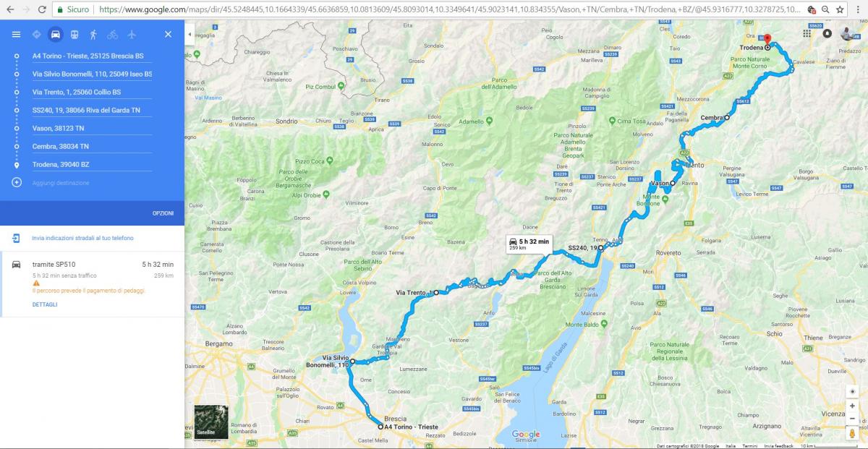
Task: Edit the Cembra, 38034 TN waypoint field
Action: tap(92, 146)
